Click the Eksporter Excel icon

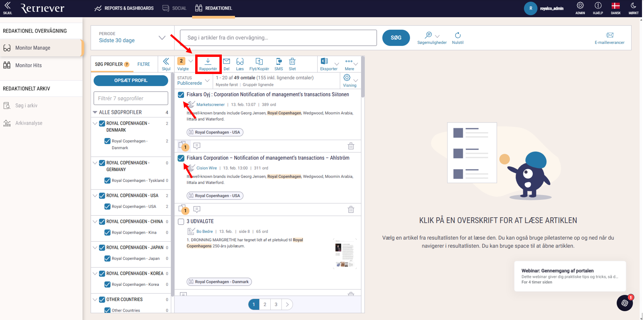pyautogui.click(x=324, y=61)
